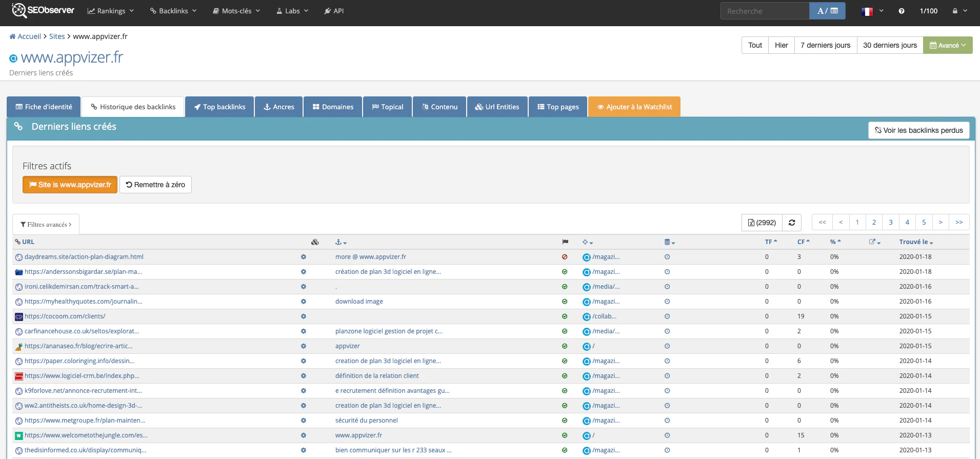The height and width of the screenshot is (459, 980).
Task: Open the Sites breadcrumb link
Action: coord(57,36)
